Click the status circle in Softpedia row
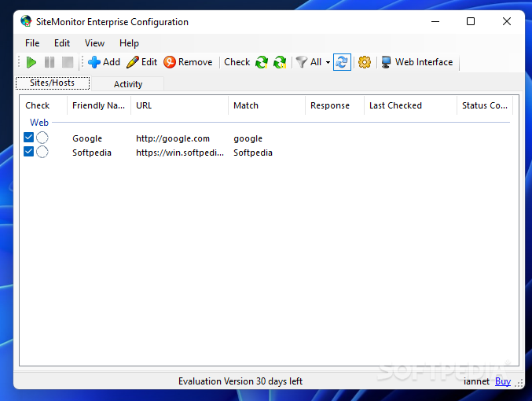Image resolution: width=532 pixels, height=401 pixels. pos(42,152)
